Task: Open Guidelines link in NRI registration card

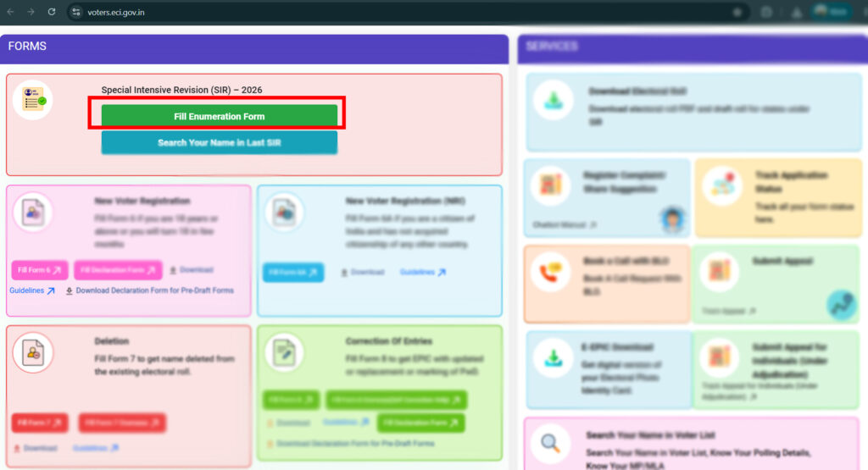Action: coord(422,272)
